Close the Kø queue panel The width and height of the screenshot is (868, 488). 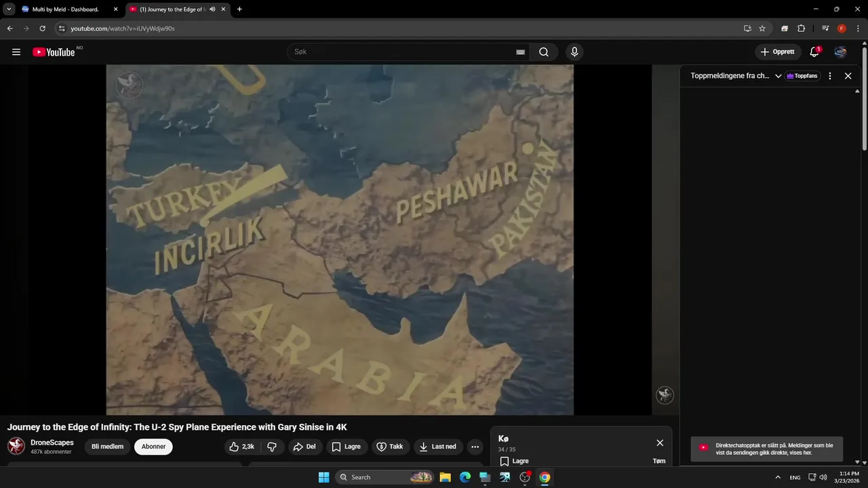(x=660, y=443)
